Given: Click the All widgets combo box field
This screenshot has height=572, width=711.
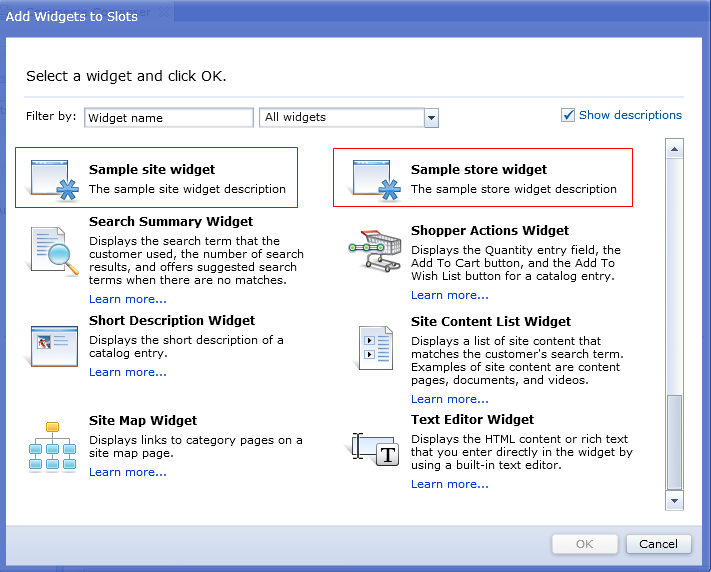Looking at the screenshot, I should [348, 118].
